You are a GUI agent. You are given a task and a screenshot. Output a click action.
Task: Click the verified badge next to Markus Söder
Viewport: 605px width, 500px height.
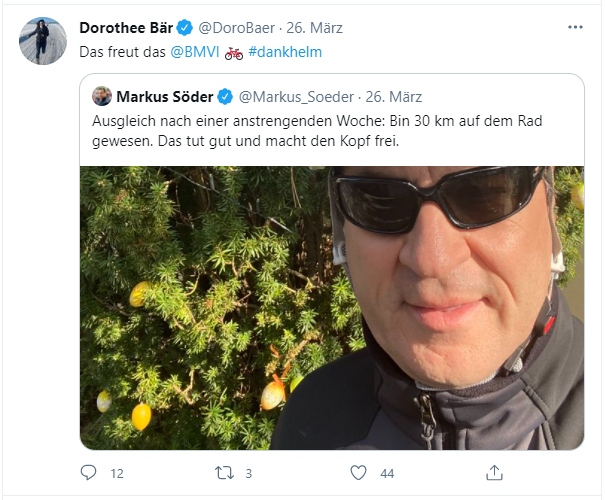pos(226,97)
